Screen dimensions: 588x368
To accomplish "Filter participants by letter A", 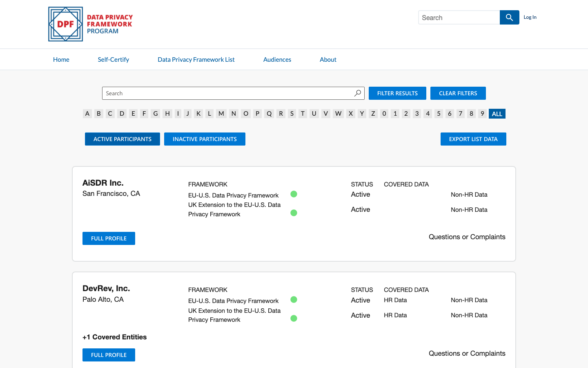I will click(x=87, y=114).
